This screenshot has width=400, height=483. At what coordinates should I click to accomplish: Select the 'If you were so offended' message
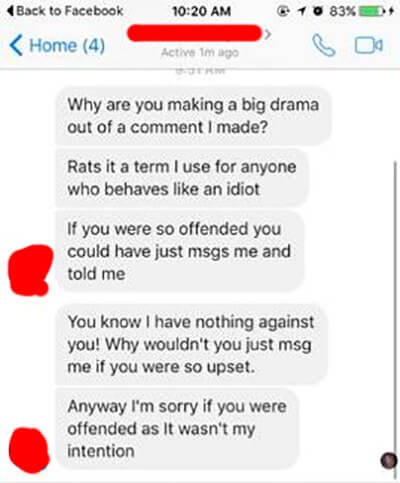coord(179,251)
